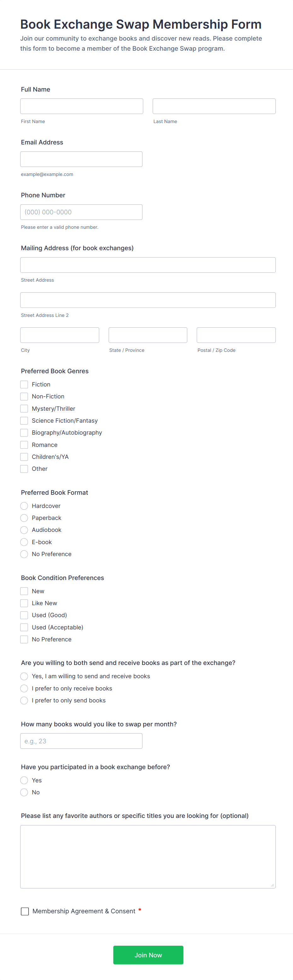Click the First Name input field

click(x=81, y=106)
